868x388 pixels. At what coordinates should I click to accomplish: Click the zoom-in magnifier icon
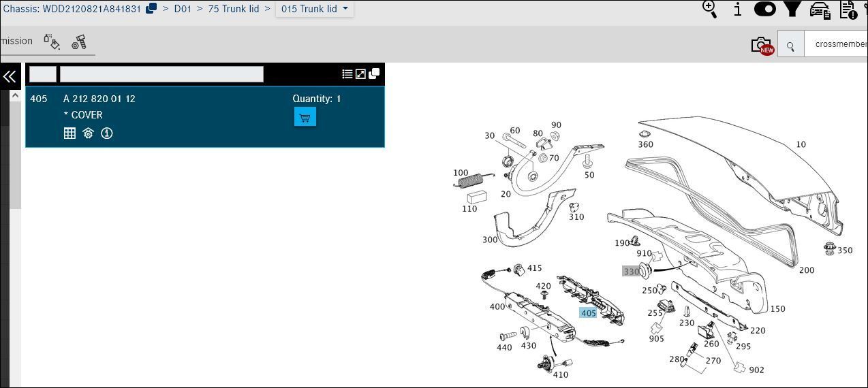709,10
